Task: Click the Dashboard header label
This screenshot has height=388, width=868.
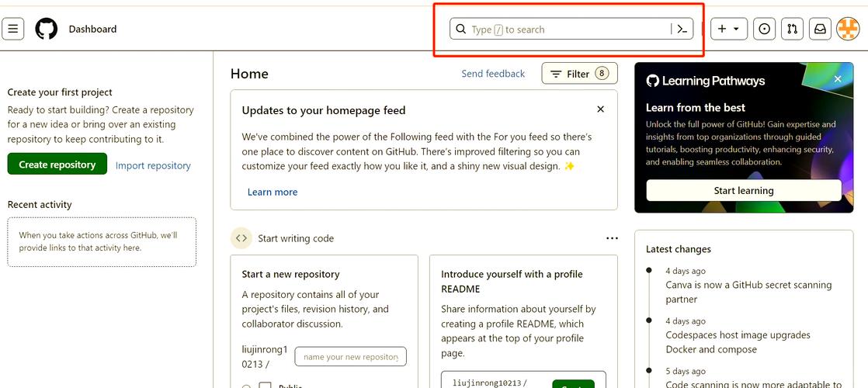Action: coord(92,29)
